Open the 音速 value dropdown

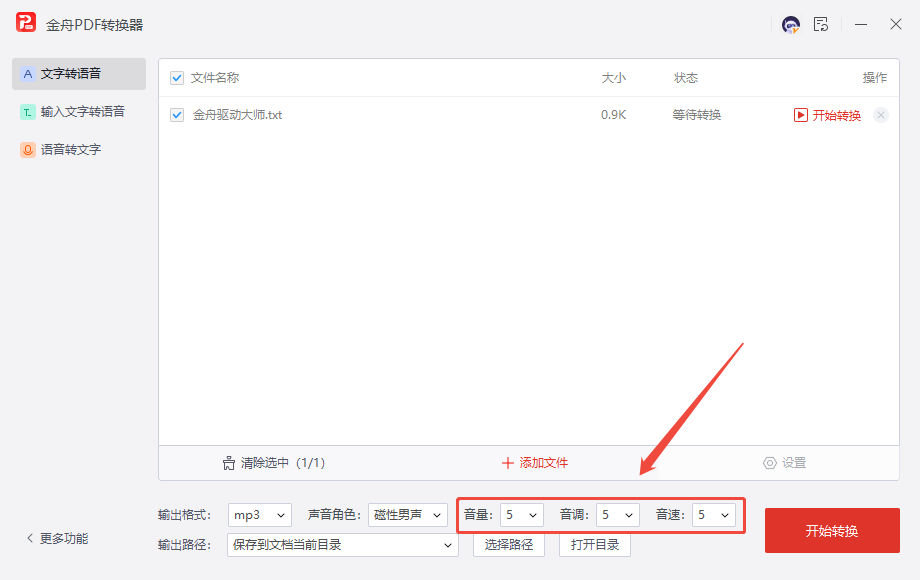713,515
